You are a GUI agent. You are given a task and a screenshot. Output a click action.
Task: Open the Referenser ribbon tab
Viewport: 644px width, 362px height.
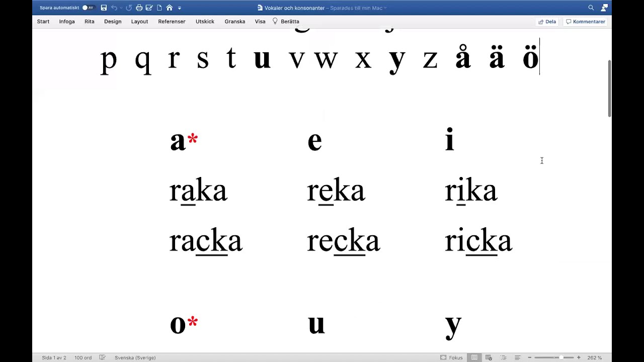[172, 22]
